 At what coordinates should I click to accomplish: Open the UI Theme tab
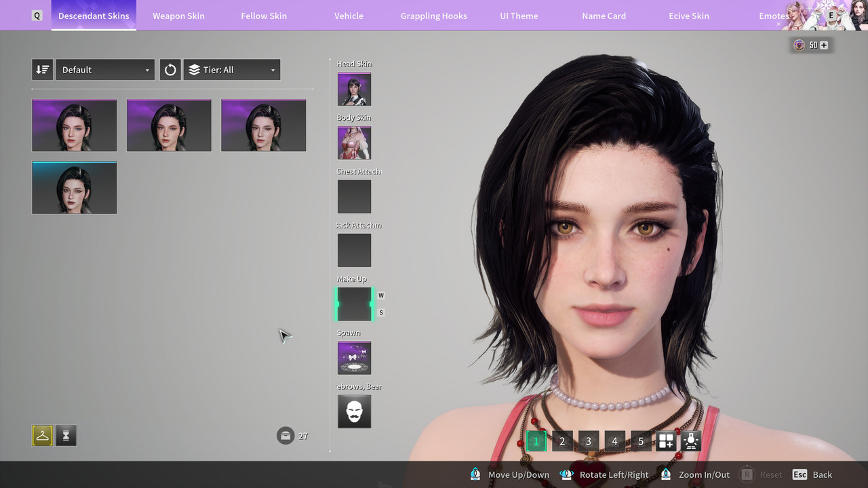click(519, 16)
